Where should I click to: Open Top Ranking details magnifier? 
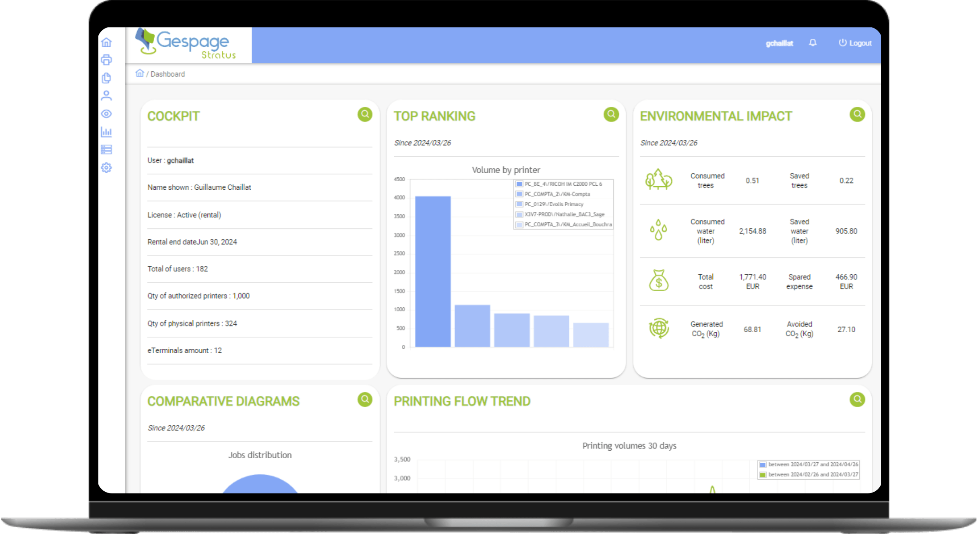(611, 114)
